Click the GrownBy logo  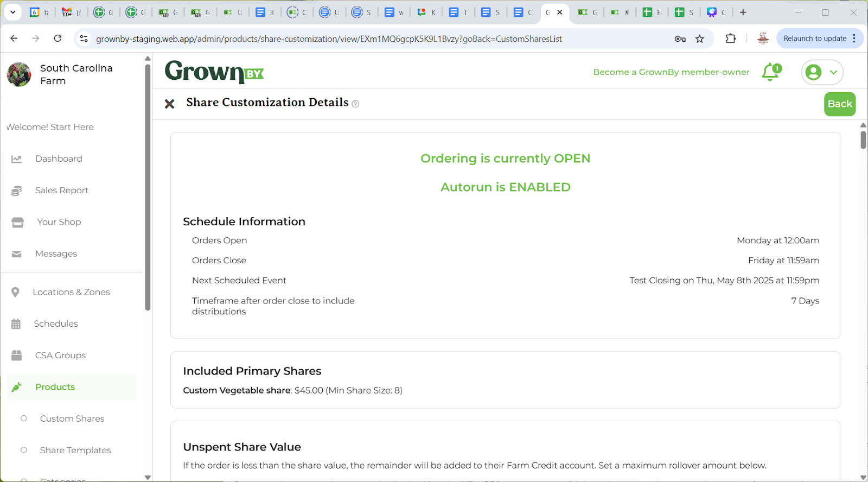pos(214,72)
